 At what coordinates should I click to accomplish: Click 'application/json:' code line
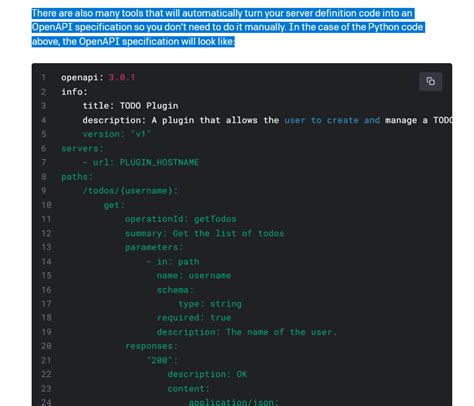(x=234, y=402)
